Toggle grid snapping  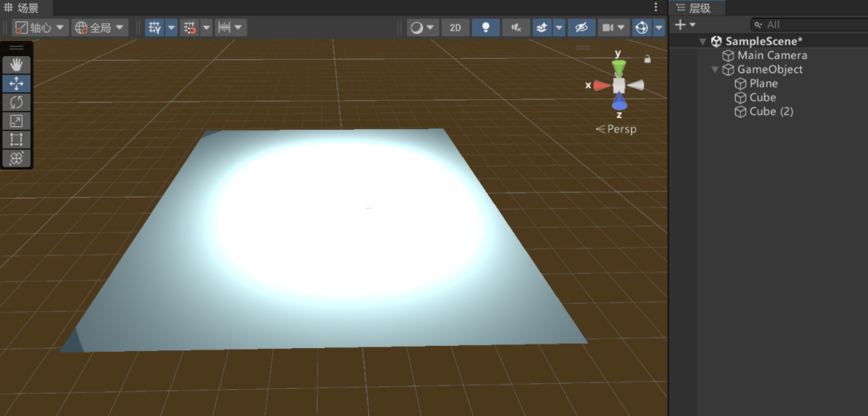coord(189,27)
